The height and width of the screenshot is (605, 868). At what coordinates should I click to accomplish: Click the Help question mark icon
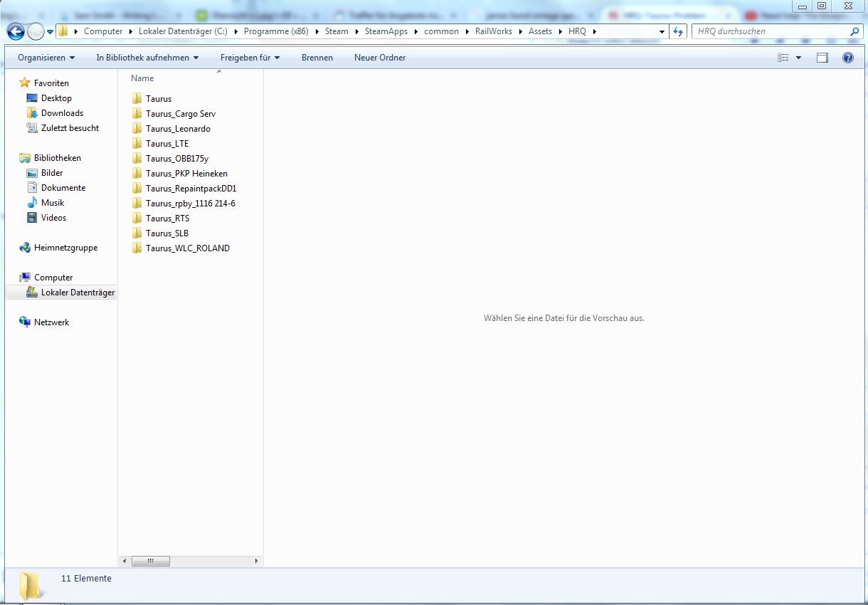(847, 58)
